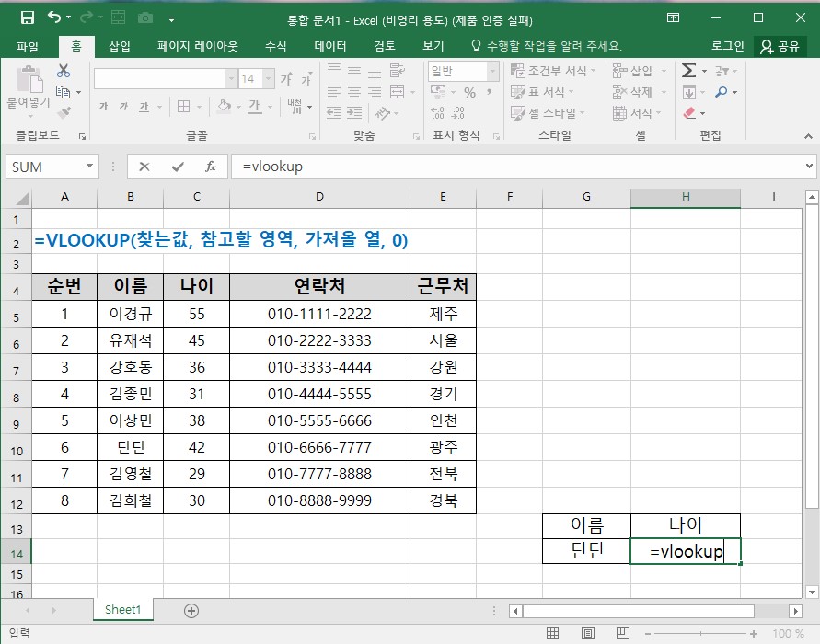Click the Cut scissors icon
820x644 pixels.
pos(64,71)
